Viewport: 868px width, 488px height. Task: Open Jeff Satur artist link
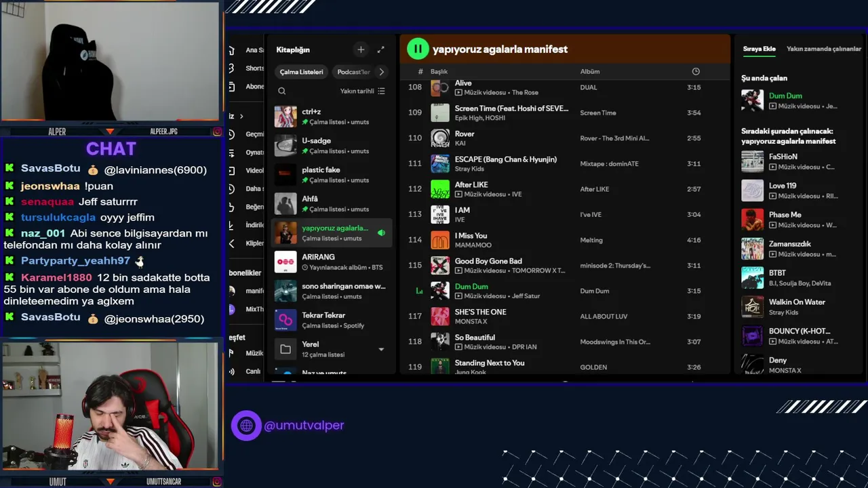pos(528,296)
